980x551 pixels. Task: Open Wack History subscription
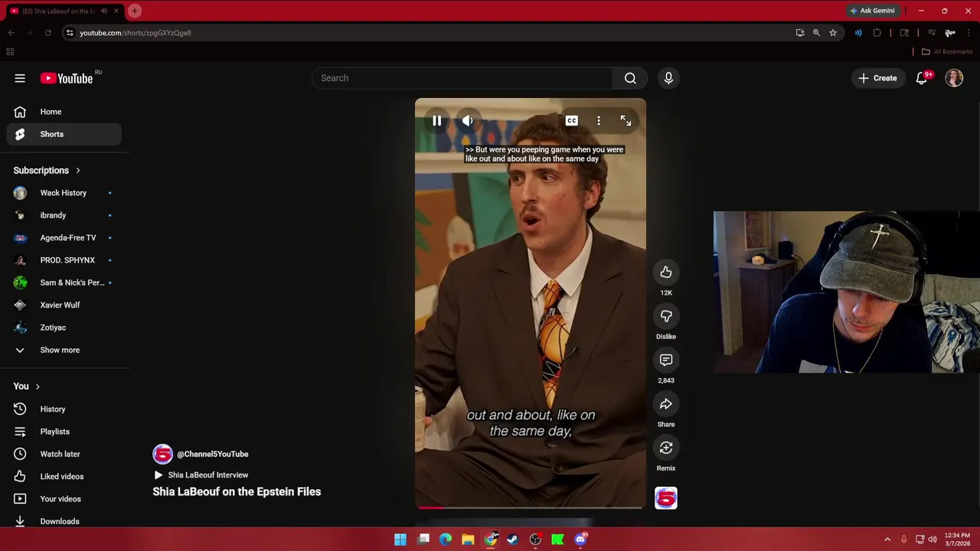point(64,193)
